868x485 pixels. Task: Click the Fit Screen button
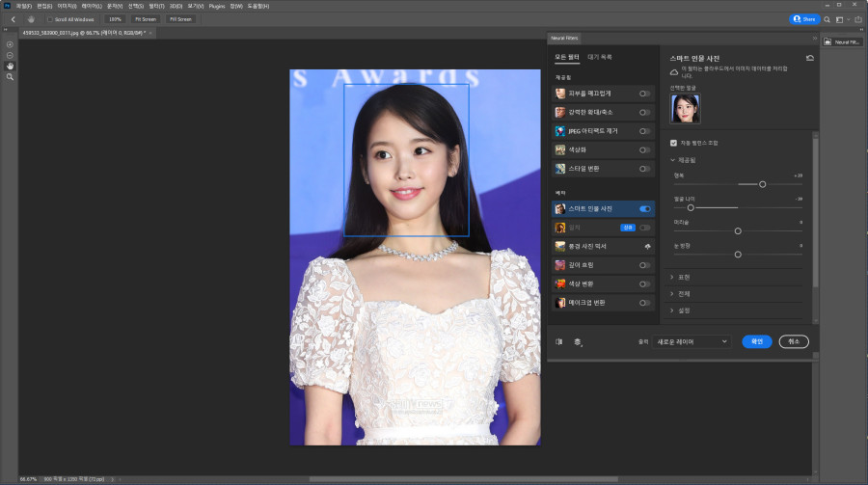point(146,19)
